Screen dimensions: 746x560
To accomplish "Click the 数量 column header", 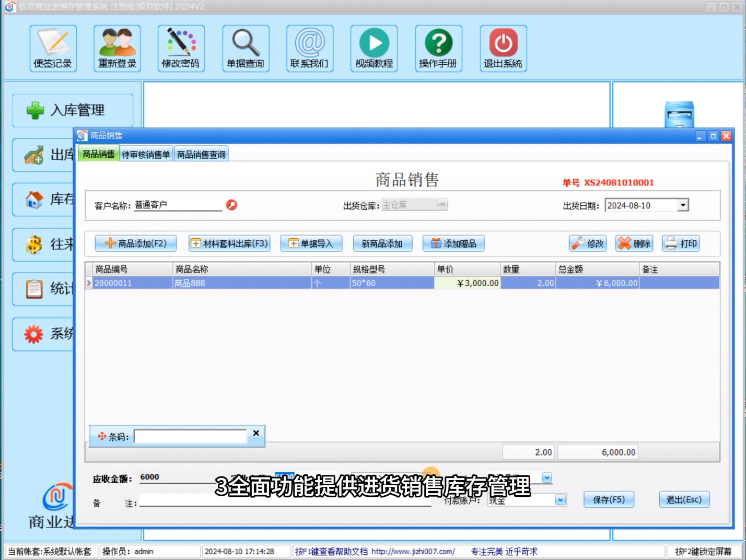I will pos(528,269).
